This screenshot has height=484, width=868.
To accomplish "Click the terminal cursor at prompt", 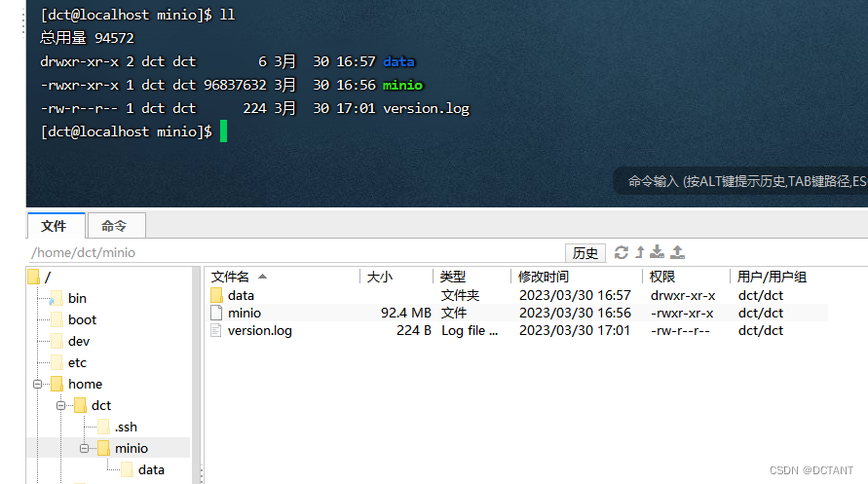I will 224,131.
